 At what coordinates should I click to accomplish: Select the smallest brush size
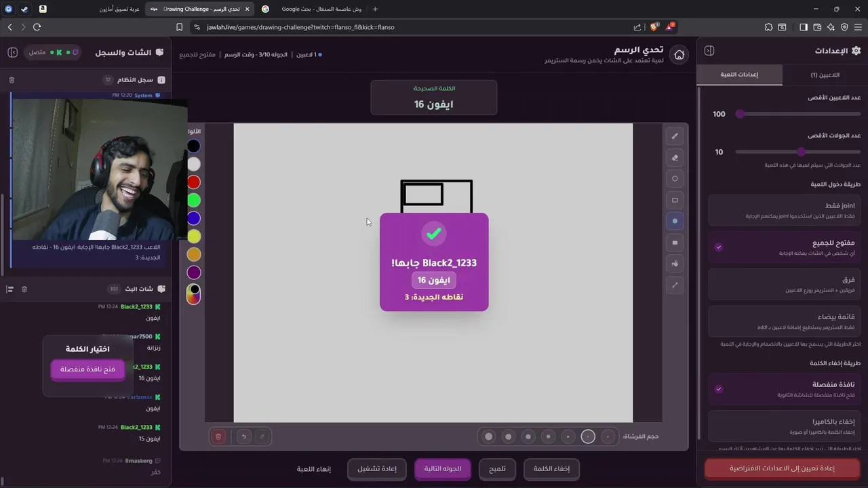tap(608, 436)
